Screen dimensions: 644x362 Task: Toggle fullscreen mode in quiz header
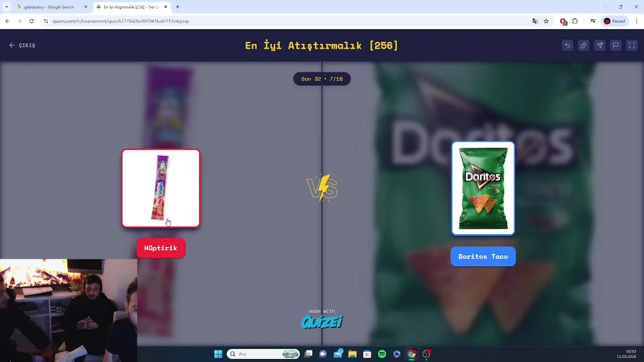[632, 45]
